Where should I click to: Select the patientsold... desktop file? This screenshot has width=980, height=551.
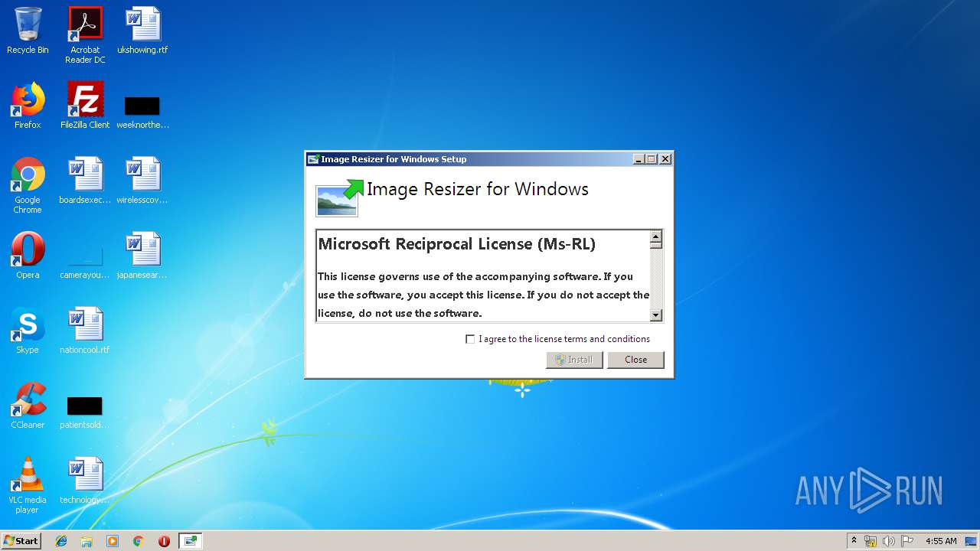coord(85,411)
